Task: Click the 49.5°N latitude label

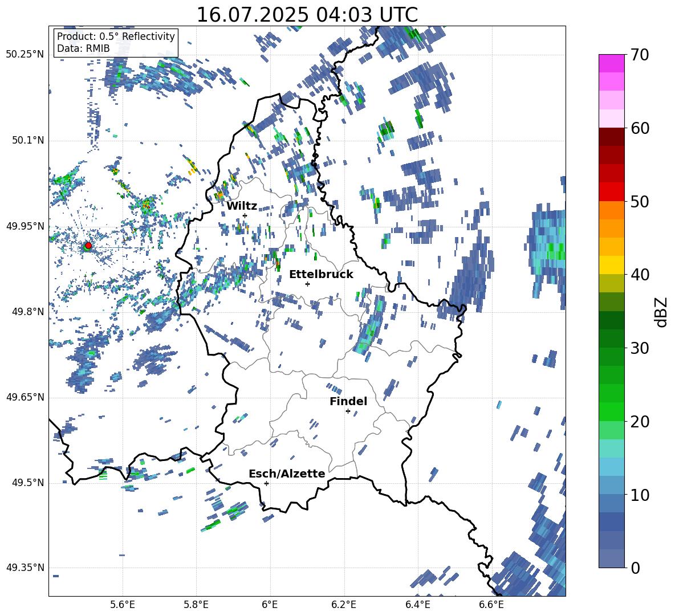Action: pos(28,483)
